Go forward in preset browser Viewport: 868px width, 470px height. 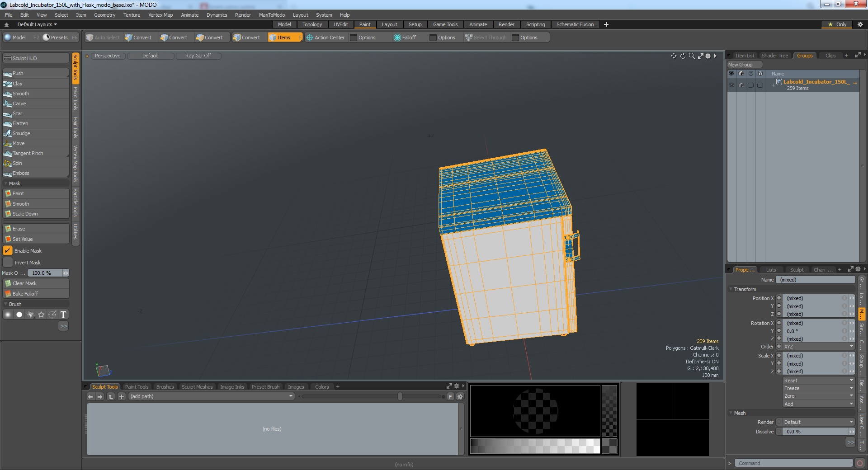[100, 396]
